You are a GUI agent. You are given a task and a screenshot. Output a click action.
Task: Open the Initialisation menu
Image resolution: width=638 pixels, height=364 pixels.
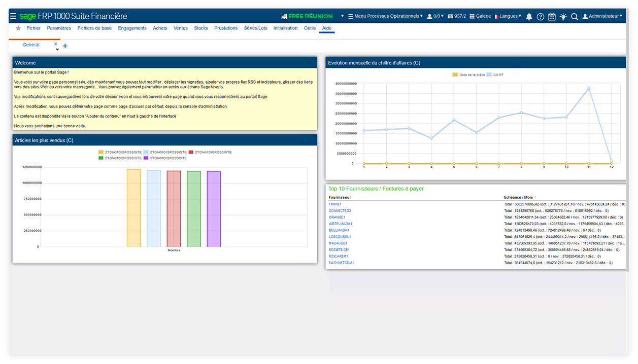[286, 28]
